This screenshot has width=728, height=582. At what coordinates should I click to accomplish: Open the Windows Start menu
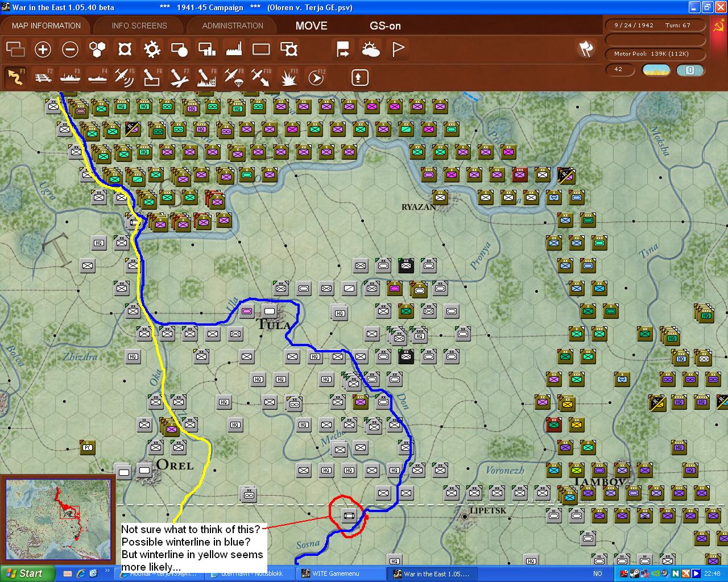tap(27, 573)
